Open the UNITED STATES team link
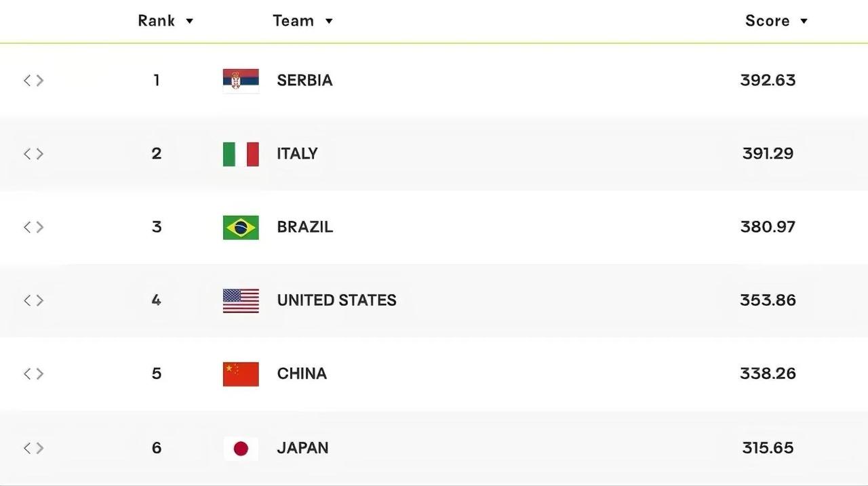 pyautogui.click(x=336, y=300)
